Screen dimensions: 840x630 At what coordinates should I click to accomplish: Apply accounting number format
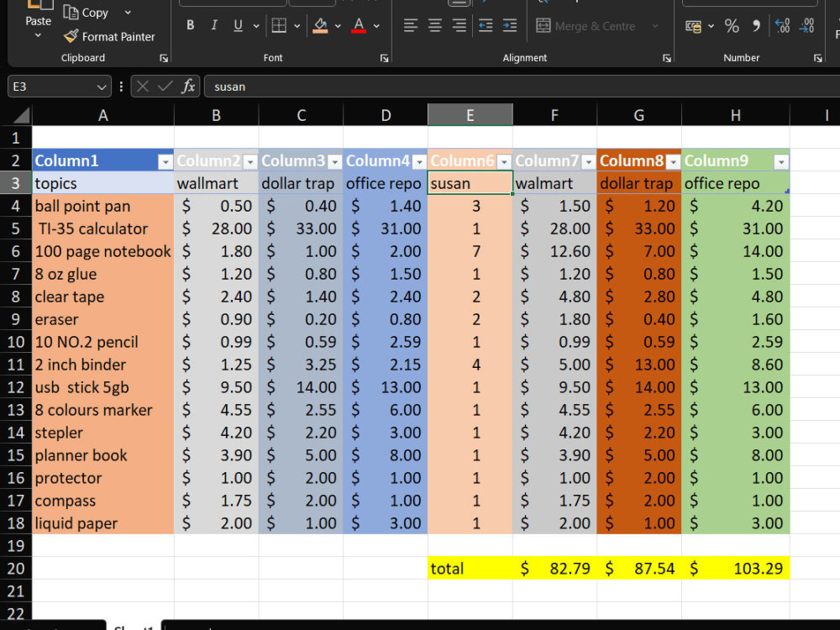pos(693,26)
